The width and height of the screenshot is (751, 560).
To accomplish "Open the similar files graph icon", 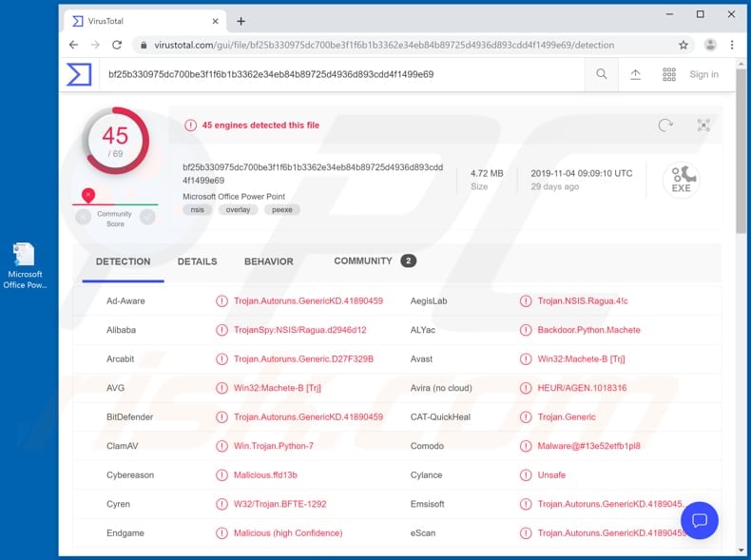I will (x=703, y=126).
